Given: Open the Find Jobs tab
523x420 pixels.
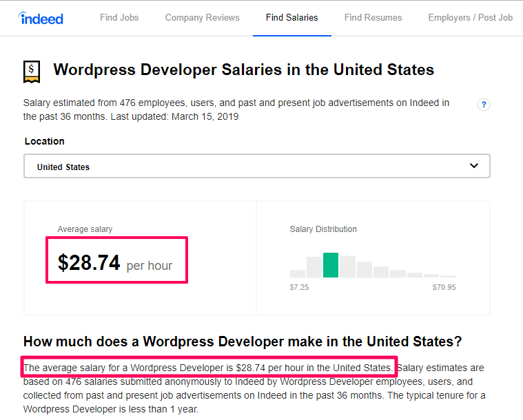Looking at the screenshot, I should (119, 17).
